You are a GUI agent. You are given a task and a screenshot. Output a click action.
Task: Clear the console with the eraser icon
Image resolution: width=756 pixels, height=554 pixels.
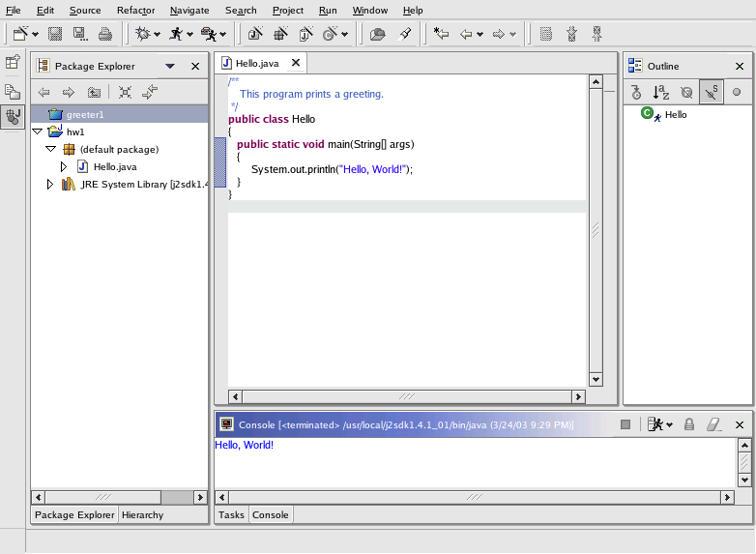(713, 424)
